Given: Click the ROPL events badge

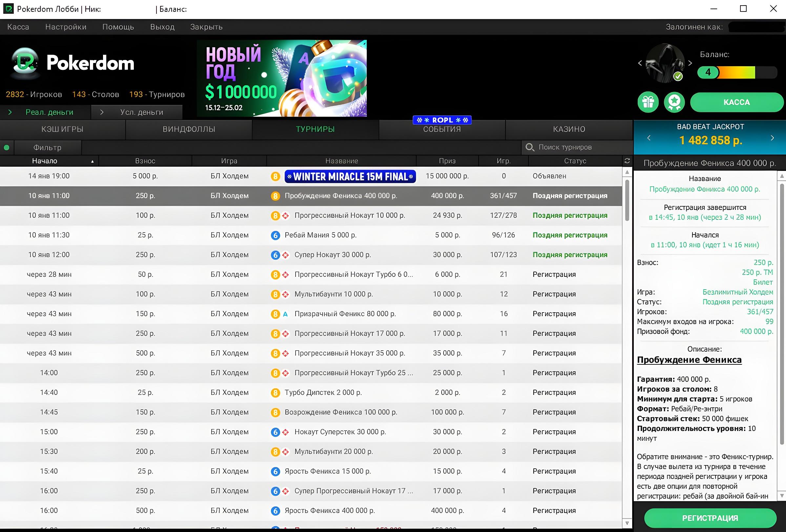Looking at the screenshot, I should (x=442, y=120).
